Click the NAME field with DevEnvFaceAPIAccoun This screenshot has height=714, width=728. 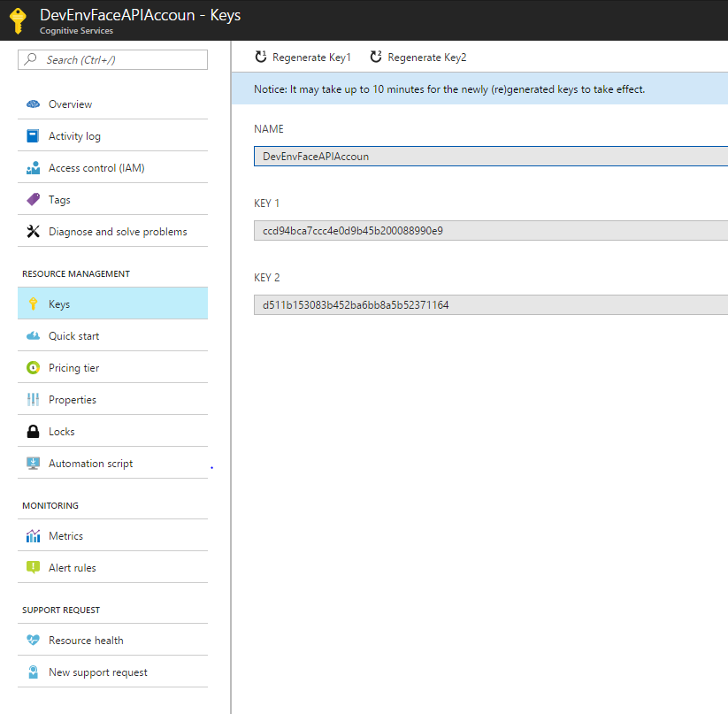pos(491,156)
